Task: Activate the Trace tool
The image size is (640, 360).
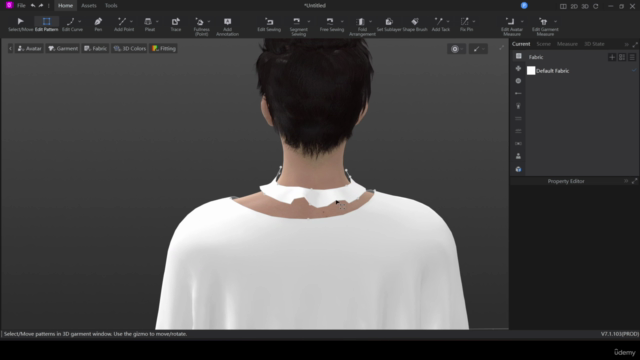Action: pos(176,24)
